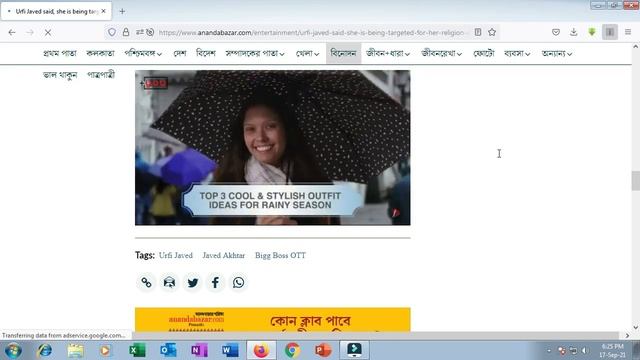
Task: Open the ফোটো section
Action: click(484, 53)
